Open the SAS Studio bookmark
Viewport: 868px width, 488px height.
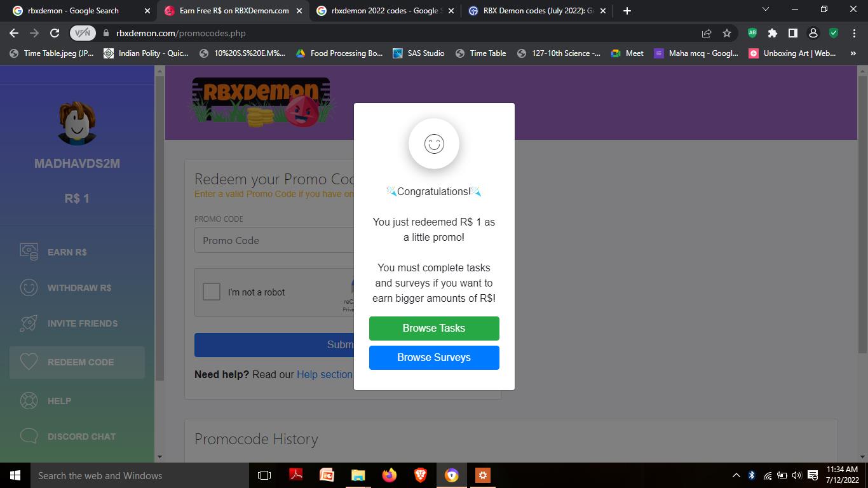[x=419, y=53]
